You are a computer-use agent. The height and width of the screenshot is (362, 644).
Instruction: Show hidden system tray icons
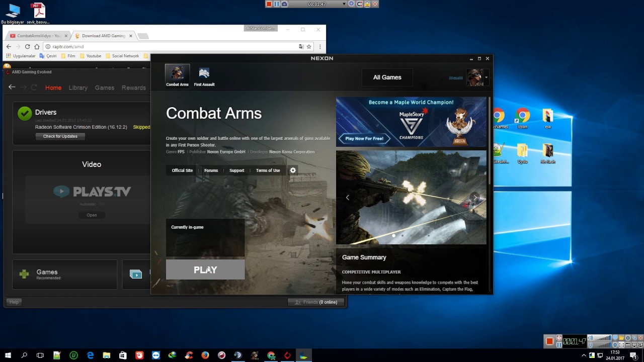pos(584,355)
